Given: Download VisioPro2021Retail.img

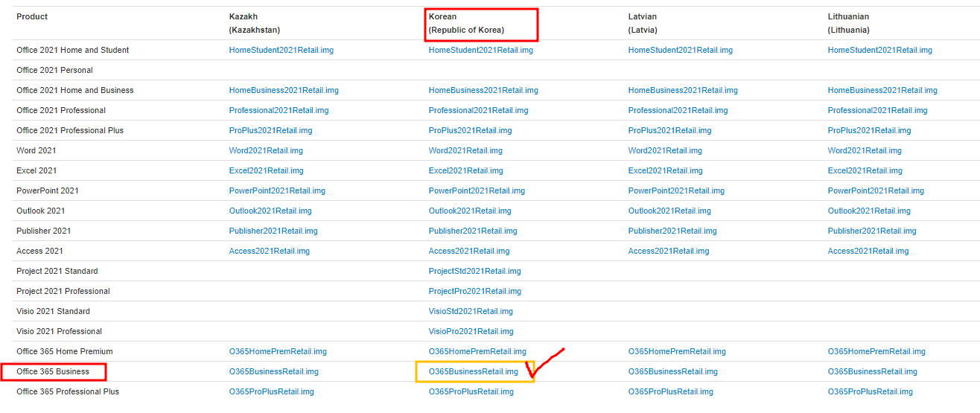Looking at the screenshot, I should point(471,331).
